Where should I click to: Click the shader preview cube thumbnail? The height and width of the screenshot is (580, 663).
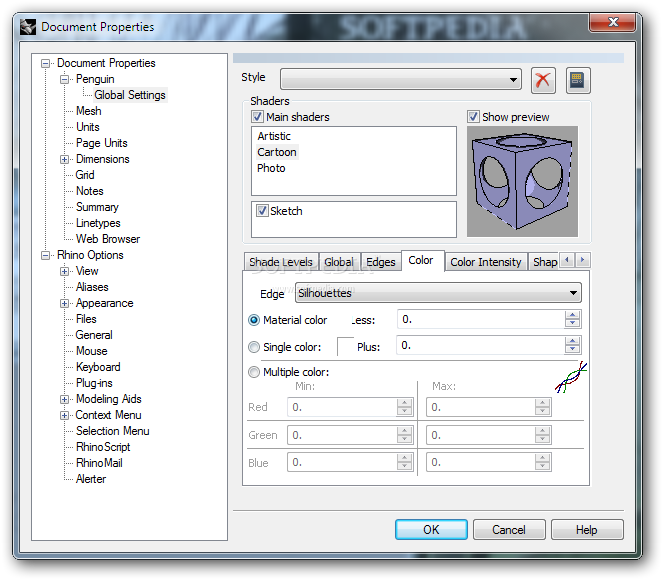522,181
